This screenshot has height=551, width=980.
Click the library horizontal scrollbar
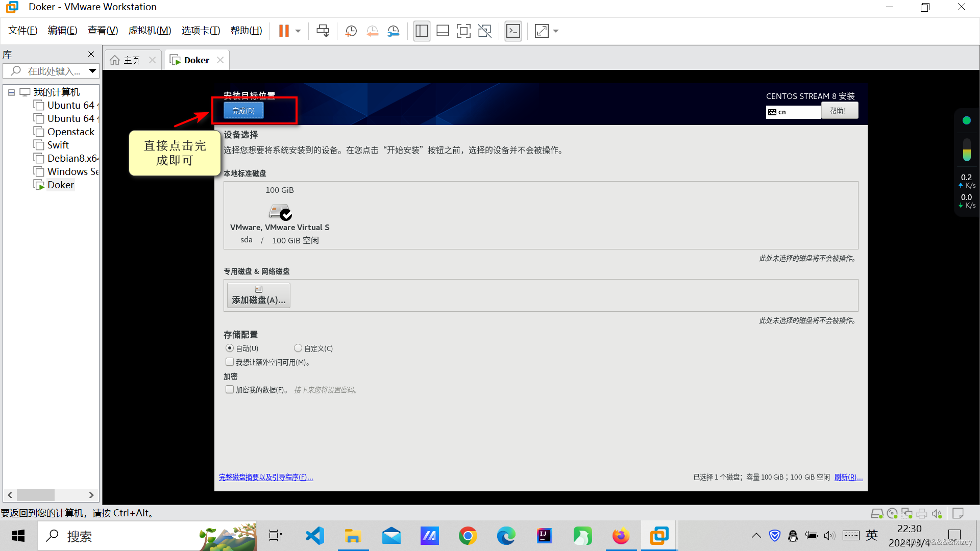pyautogui.click(x=36, y=495)
